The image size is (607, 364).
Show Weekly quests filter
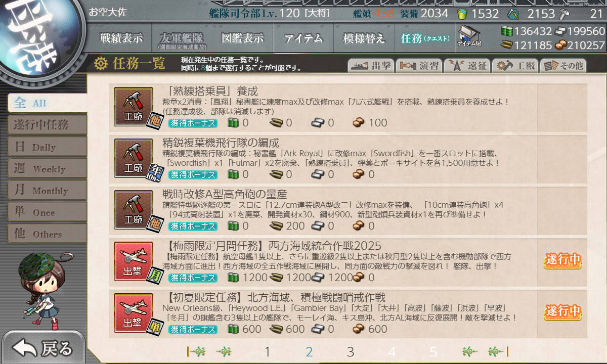click(x=47, y=168)
